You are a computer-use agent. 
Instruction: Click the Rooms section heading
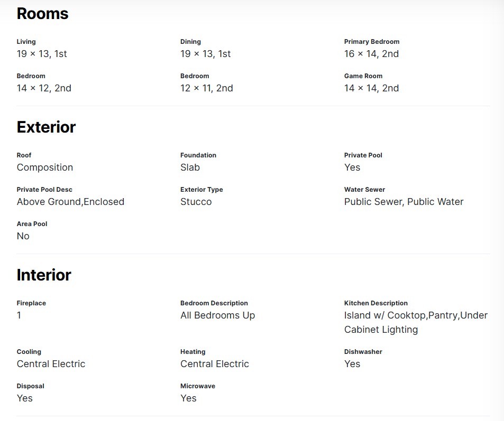42,14
